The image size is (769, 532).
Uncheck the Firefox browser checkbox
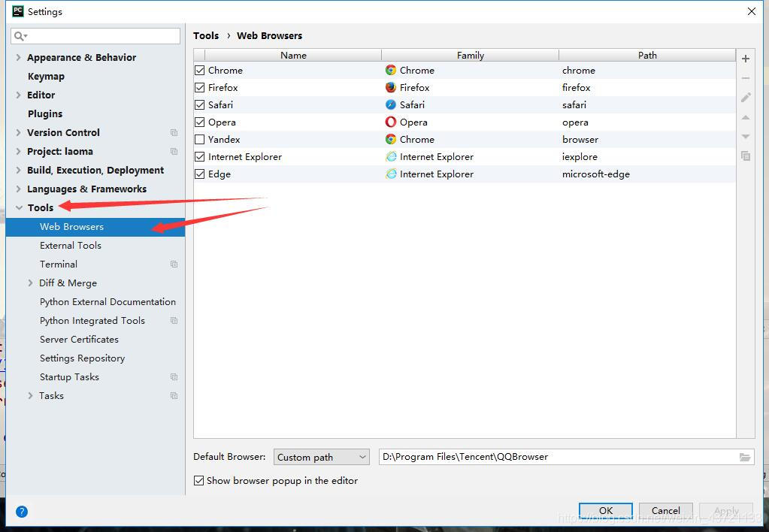click(x=200, y=87)
